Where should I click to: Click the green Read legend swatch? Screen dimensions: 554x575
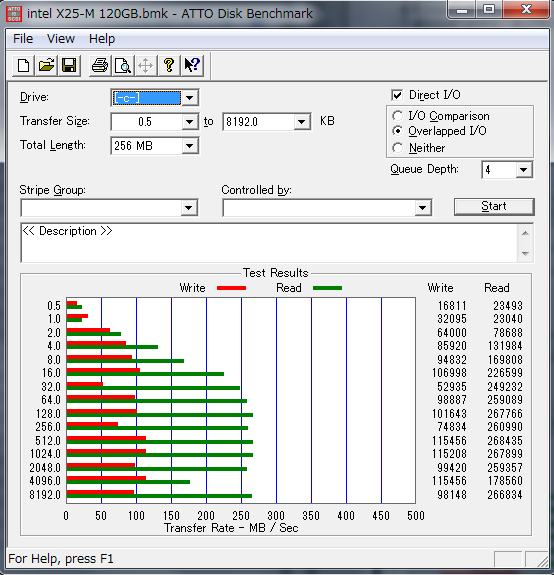click(327, 288)
